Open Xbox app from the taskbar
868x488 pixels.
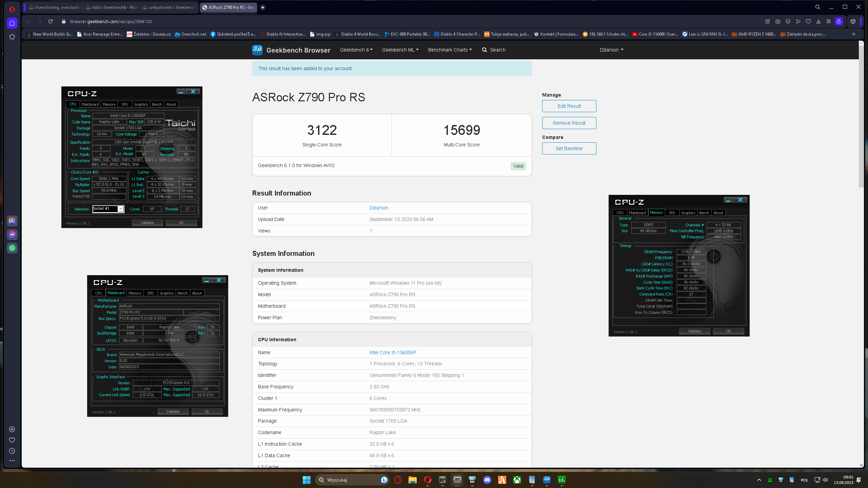[x=517, y=480]
